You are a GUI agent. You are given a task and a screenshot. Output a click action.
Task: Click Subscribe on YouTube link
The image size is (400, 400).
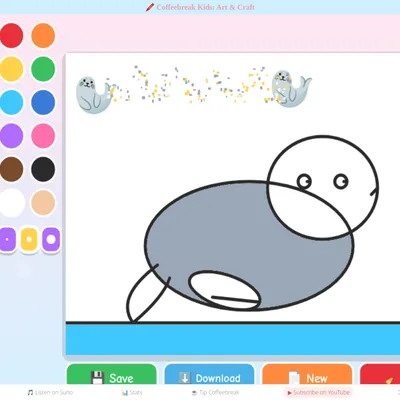click(318, 392)
